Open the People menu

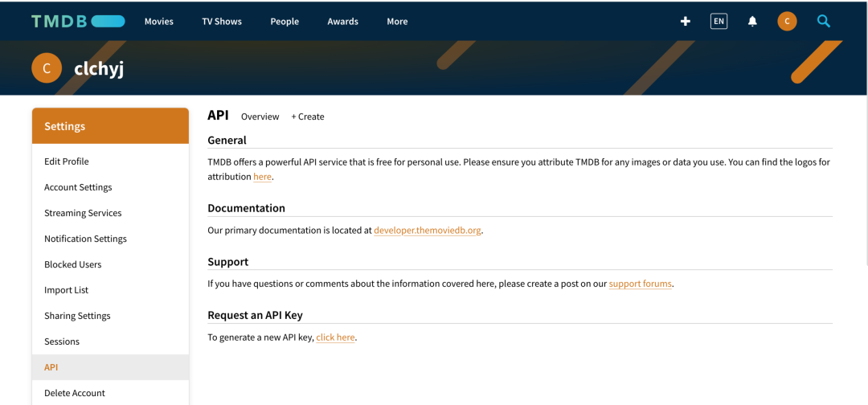coord(285,22)
